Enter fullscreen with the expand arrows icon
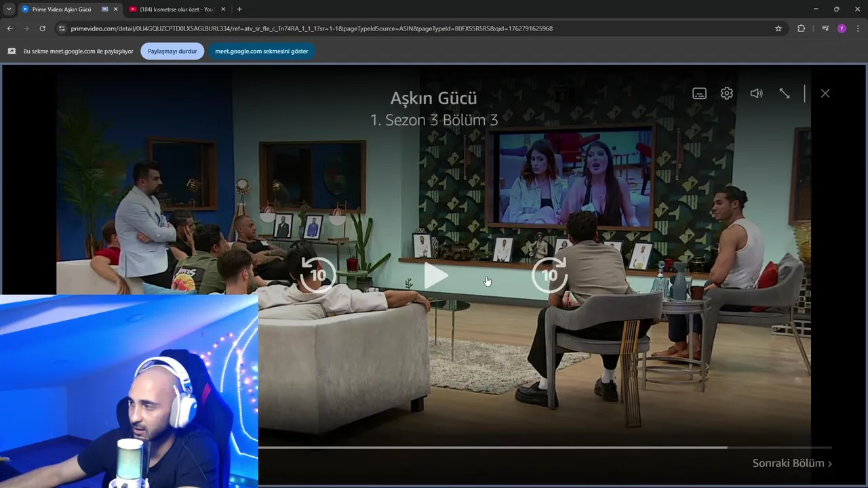The width and height of the screenshot is (868, 488). click(x=785, y=94)
